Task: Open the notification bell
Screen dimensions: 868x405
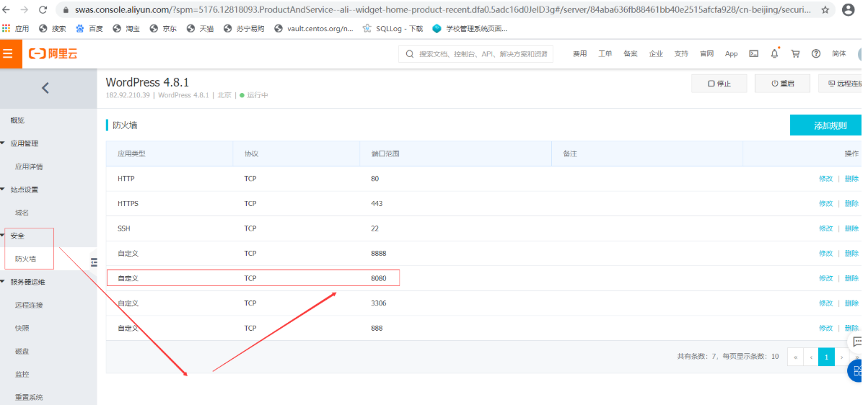Action: [x=775, y=53]
